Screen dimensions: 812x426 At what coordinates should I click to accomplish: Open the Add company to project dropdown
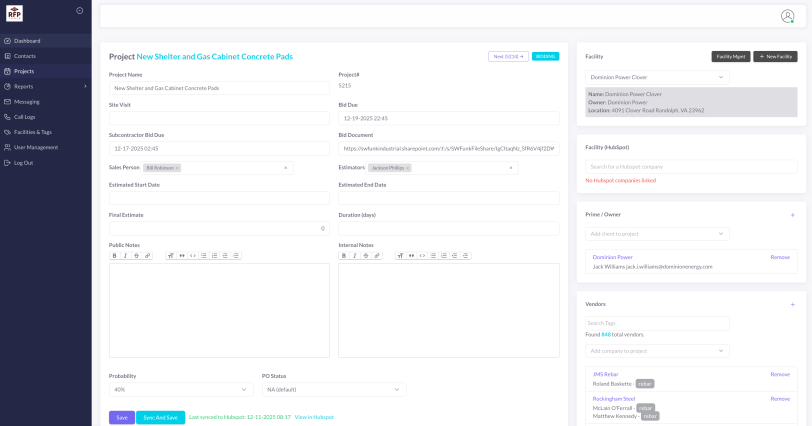pos(657,351)
